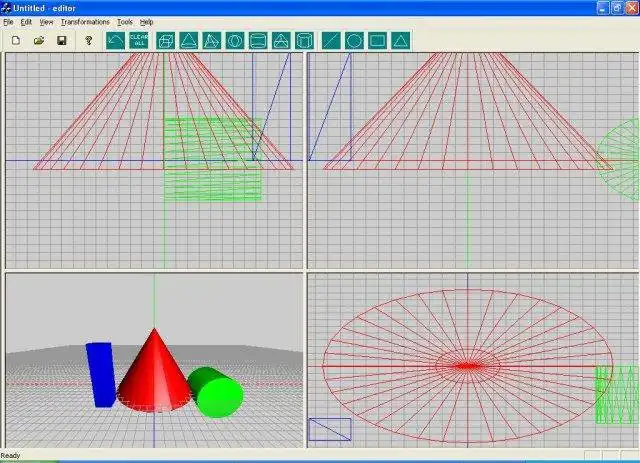
Task: Open help using the question mark icon
Action: tap(89, 40)
